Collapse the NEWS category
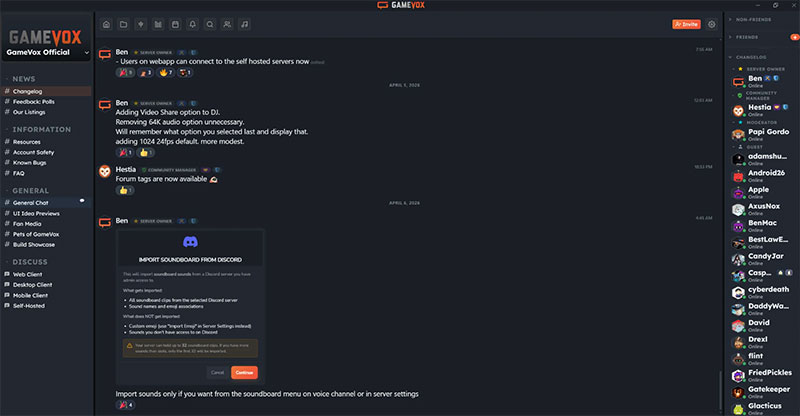The image size is (800, 416). (23, 79)
